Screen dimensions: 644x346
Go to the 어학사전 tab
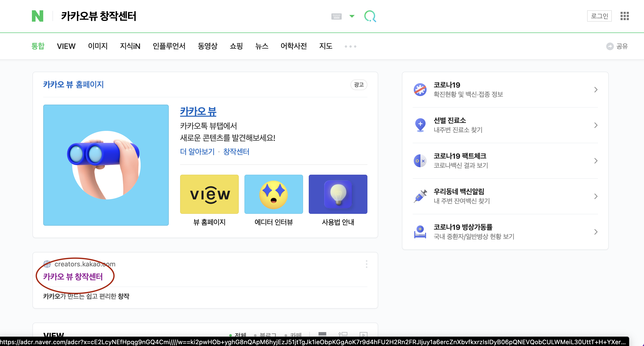(294, 46)
